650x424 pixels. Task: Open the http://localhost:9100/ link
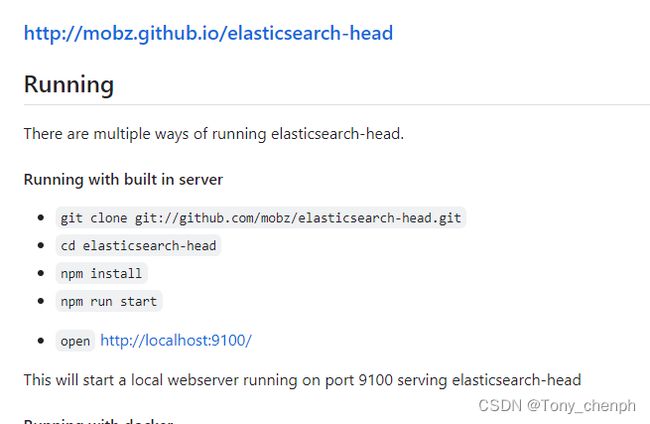(176, 341)
